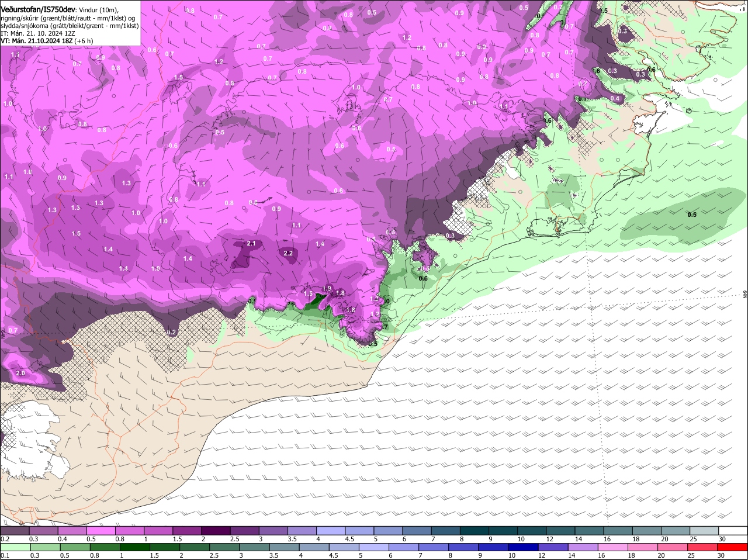Select the lavender snow swatch at 4.5
The width and height of the screenshot is (748, 560).
coord(358,531)
